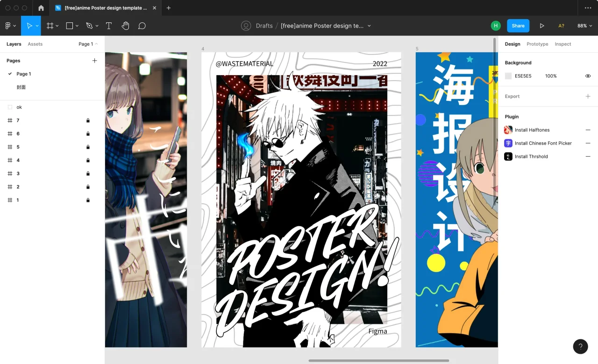Go to the Home tab icon
The height and width of the screenshot is (364, 598).
[41, 8]
